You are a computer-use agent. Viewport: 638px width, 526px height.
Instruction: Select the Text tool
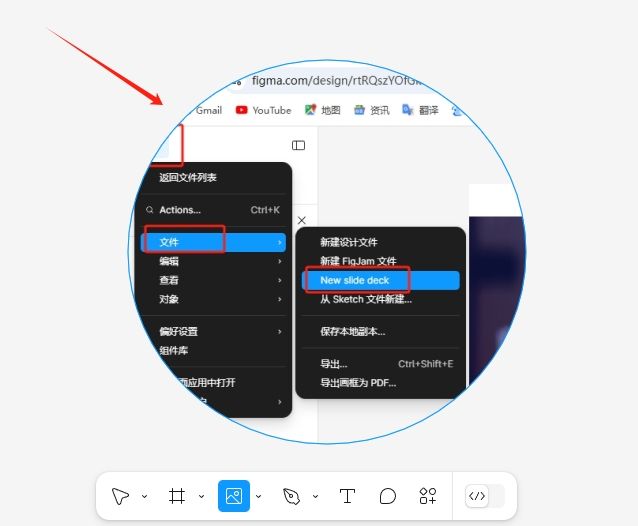pos(347,496)
